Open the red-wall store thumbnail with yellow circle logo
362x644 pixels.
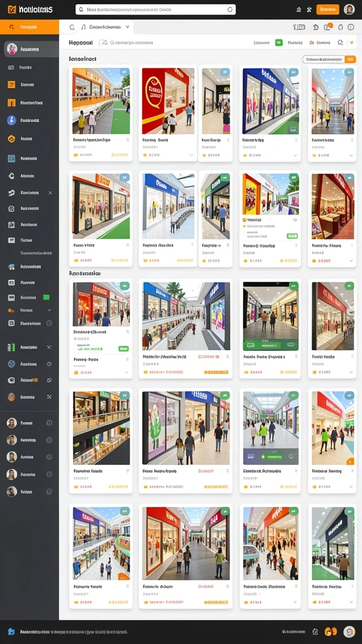167,101
